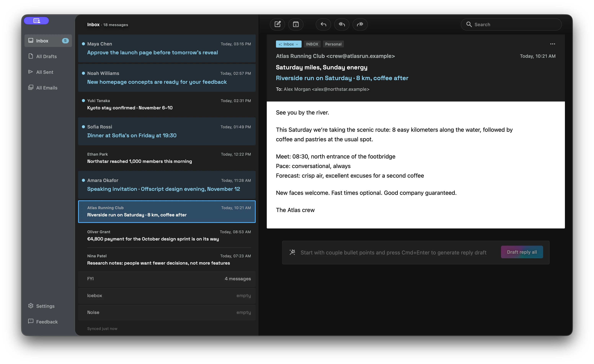Screen dimensions: 594x364
Task: Open Yuki Tanaka's Kyoto stay email
Action: (x=167, y=104)
